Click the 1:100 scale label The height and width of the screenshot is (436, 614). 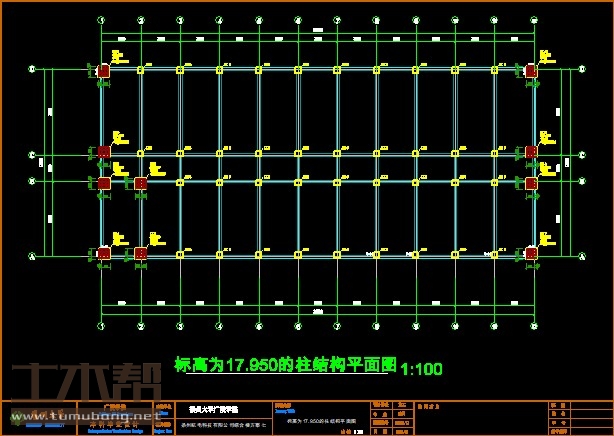421,369
